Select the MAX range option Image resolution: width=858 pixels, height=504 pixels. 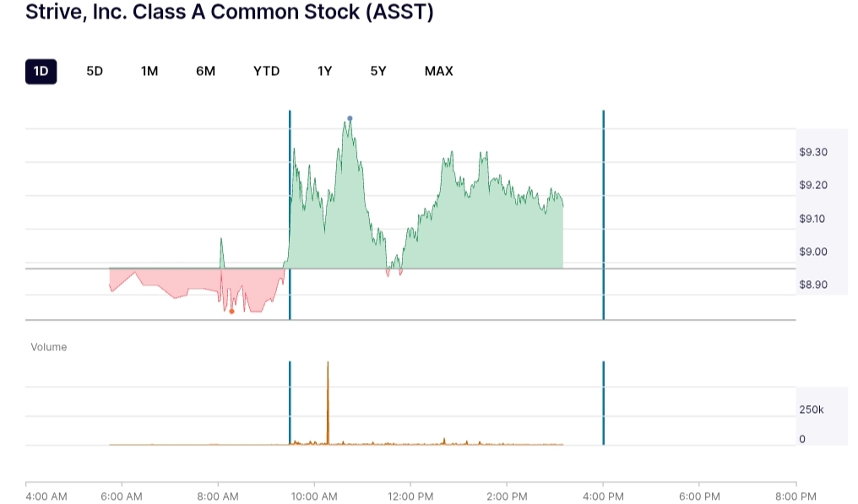click(x=438, y=71)
